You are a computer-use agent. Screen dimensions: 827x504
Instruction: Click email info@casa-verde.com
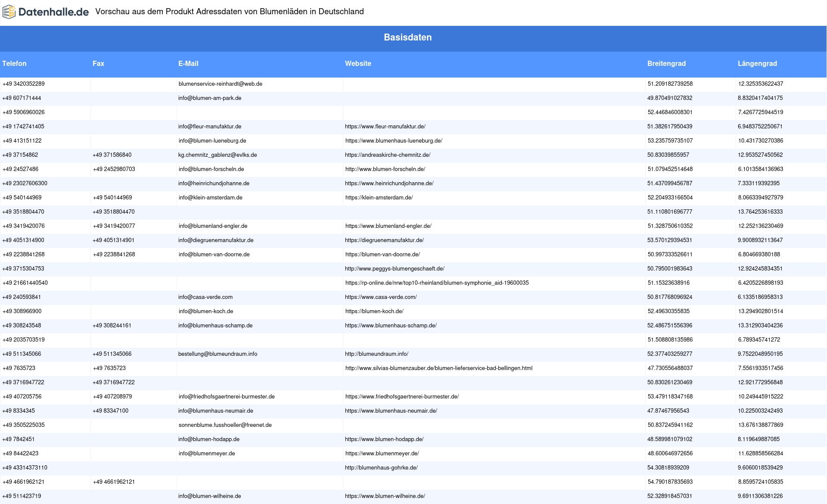pyautogui.click(x=205, y=297)
